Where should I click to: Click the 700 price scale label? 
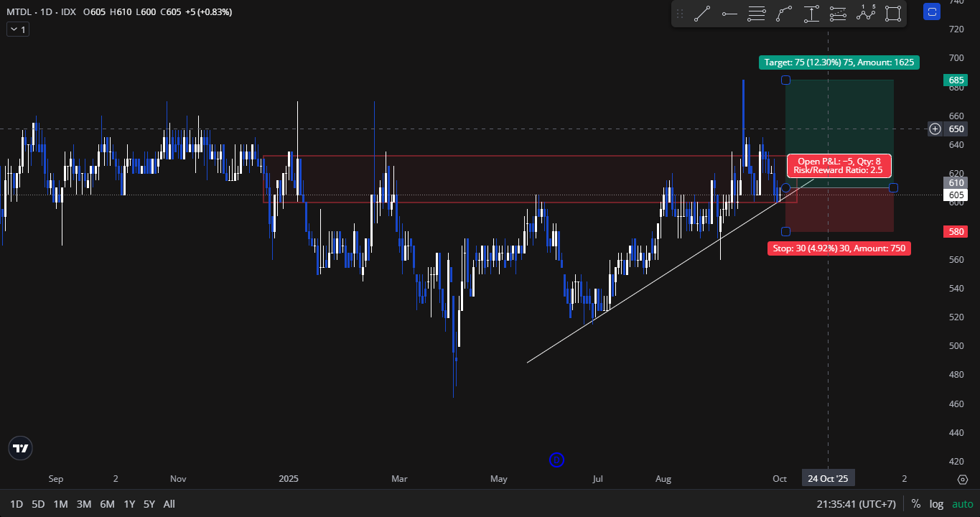coord(956,57)
